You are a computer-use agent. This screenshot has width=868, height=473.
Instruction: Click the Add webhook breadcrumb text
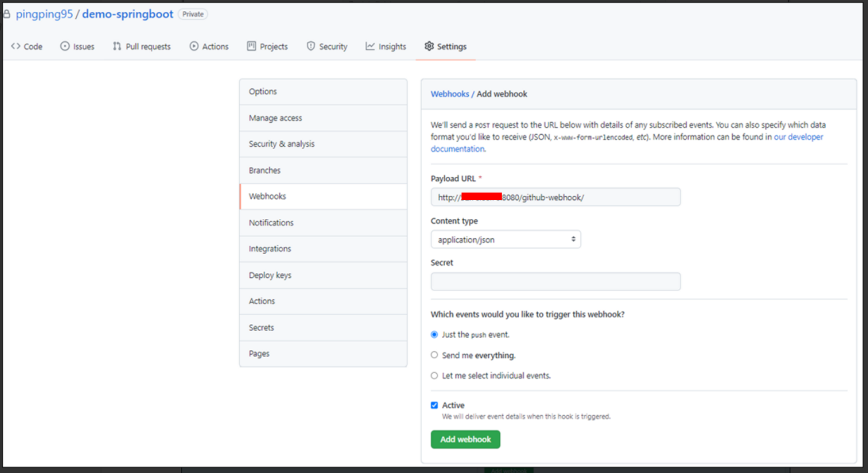pyautogui.click(x=502, y=94)
